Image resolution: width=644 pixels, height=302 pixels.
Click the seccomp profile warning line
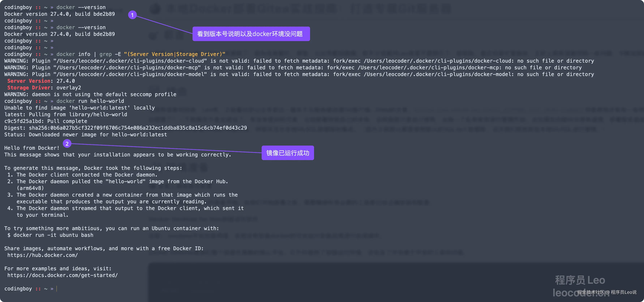(x=90, y=94)
